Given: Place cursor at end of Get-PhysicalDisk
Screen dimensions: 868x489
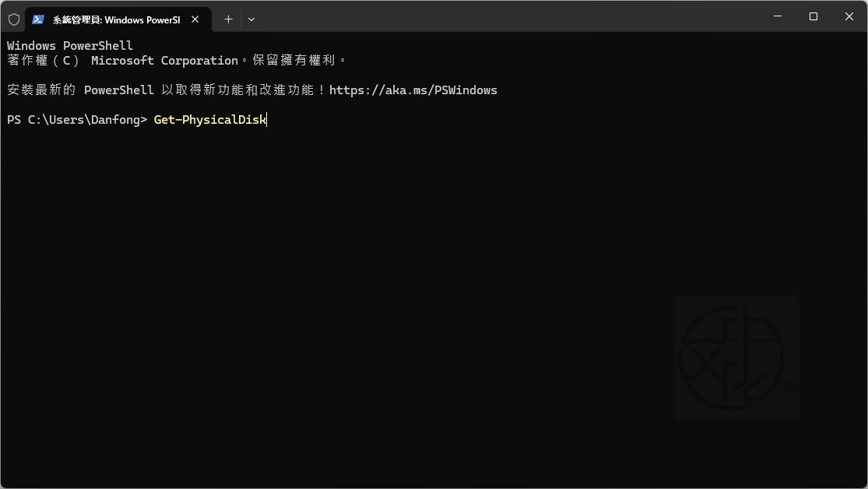Looking at the screenshot, I should pyautogui.click(x=266, y=120).
